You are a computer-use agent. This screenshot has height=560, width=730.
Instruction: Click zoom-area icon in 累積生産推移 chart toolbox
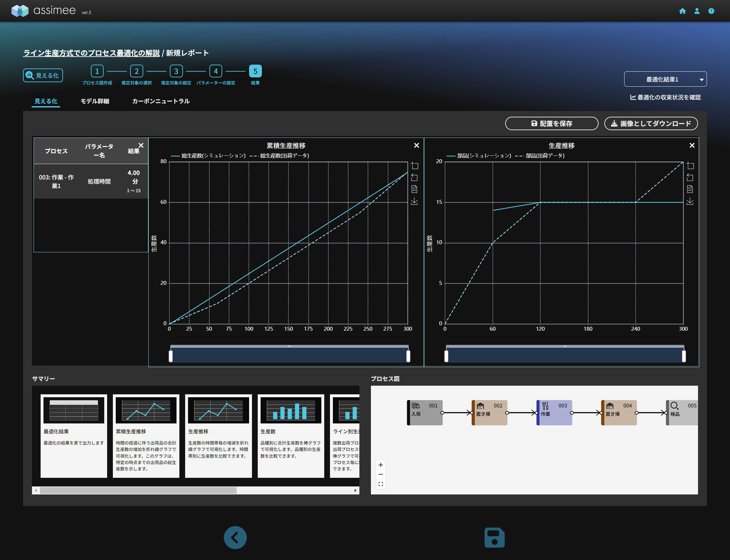click(x=414, y=165)
